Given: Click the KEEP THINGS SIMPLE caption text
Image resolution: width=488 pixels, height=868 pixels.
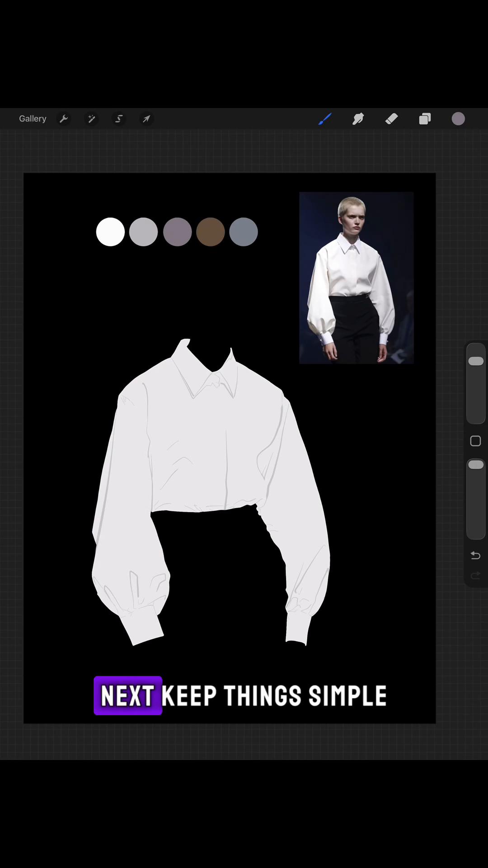Looking at the screenshot, I should tap(274, 696).
